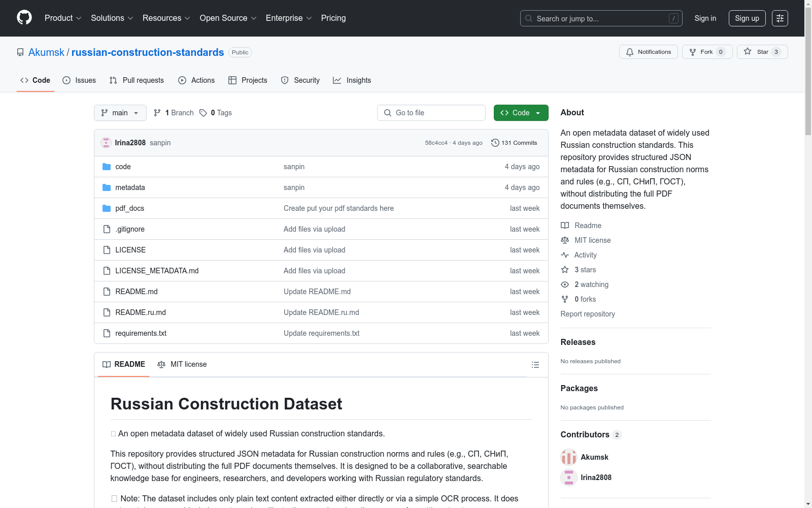Click the Packages heading
The height and width of the screenshot is (508, 812).
579,389
